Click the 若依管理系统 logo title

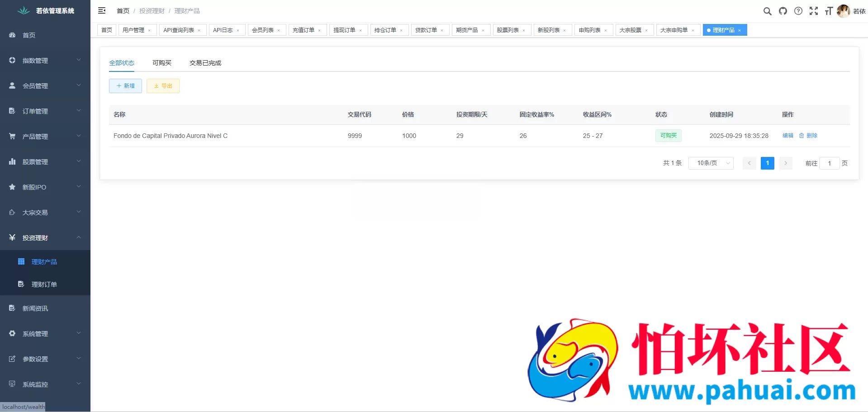55,11
